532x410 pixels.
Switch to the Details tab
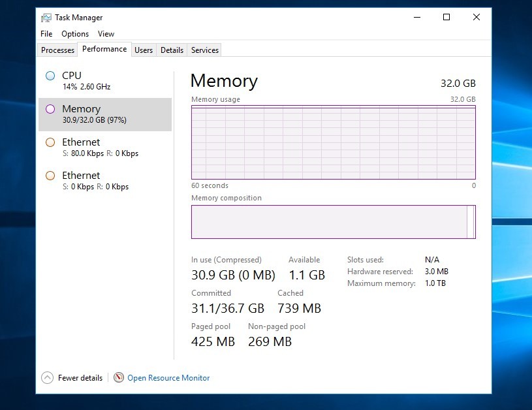[x=172, y=50]
